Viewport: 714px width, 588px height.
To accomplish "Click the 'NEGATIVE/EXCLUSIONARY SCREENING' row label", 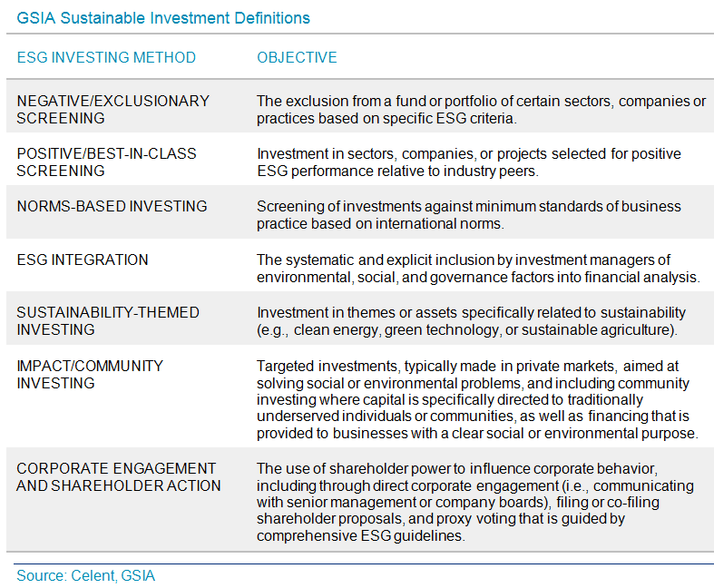I will (x=112, y=109).
